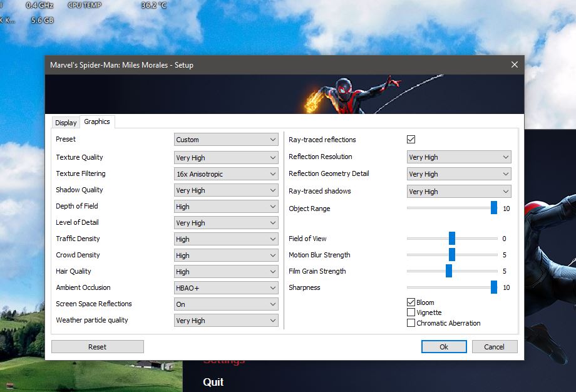Open the Ambient Occlusion dropdown
The image size is (576, 392).
point(226,288)
